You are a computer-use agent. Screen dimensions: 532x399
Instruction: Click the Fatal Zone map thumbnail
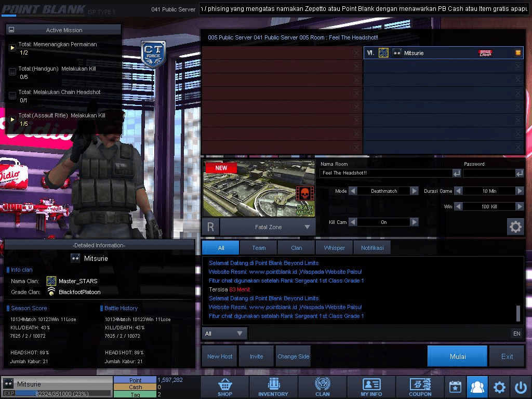click(259, 189)
